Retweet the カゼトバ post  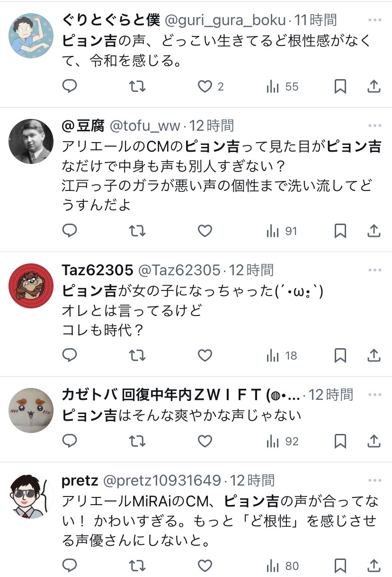point(137,441)
